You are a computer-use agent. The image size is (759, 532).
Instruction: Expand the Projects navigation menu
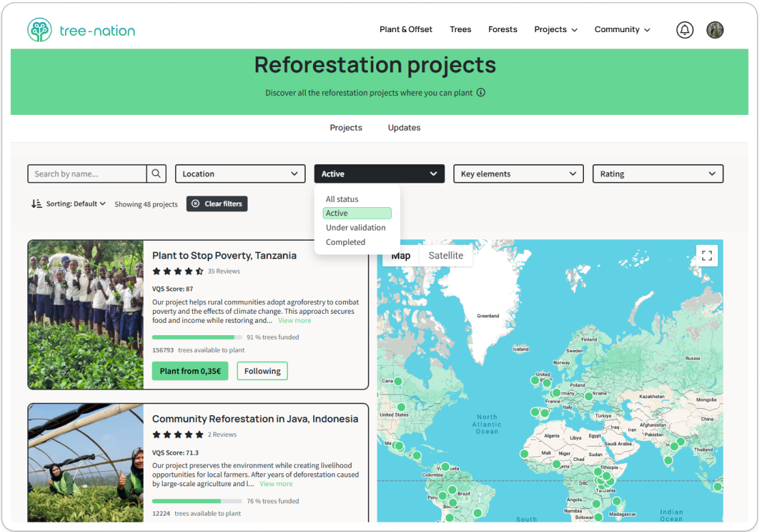556,29
